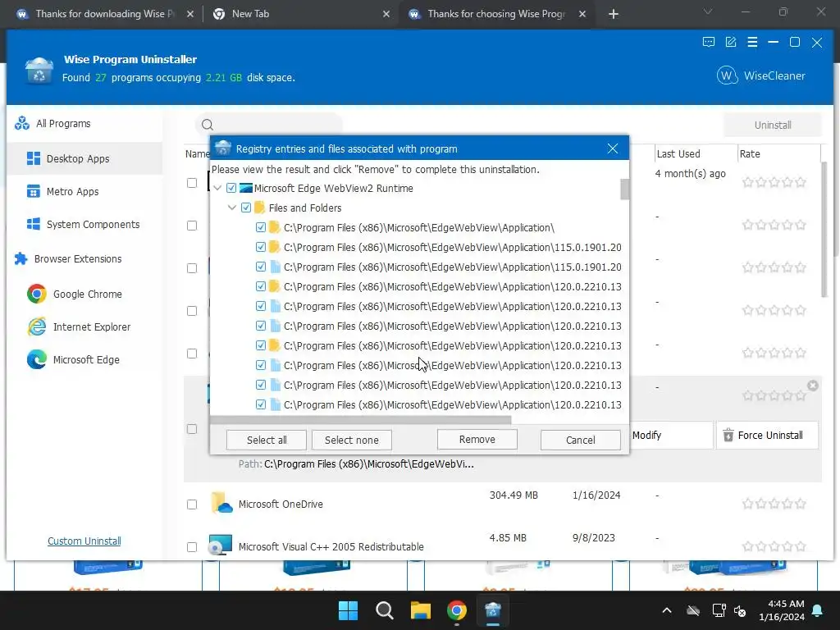The height and width of the screenshot is (630, 840).
Task: Uncheck the Files and Folders checkbox
Action: [x=246, y=208]
